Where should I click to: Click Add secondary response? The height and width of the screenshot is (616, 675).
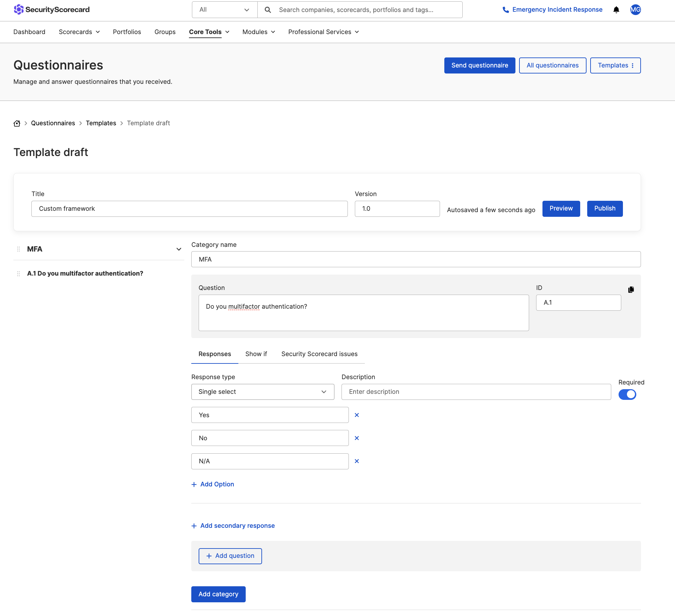233,525
